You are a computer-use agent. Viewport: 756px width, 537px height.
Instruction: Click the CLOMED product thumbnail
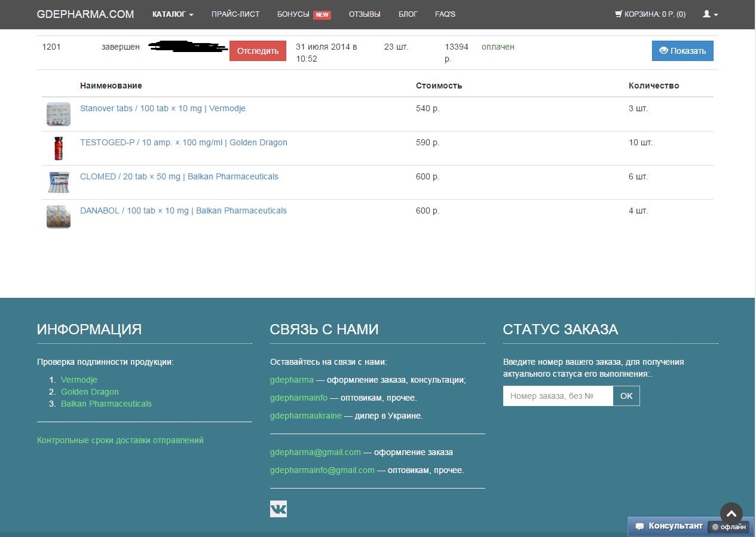(59, 182)
